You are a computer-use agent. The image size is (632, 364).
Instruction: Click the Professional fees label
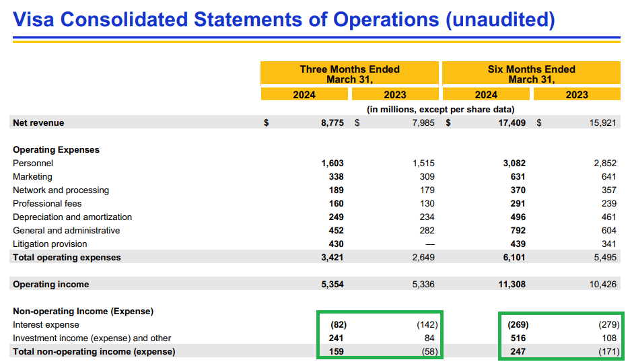(47, 203)
